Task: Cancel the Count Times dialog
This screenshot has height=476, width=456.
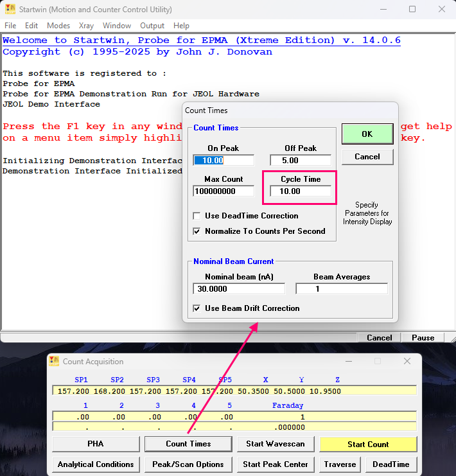Action: tap(367, 157)
